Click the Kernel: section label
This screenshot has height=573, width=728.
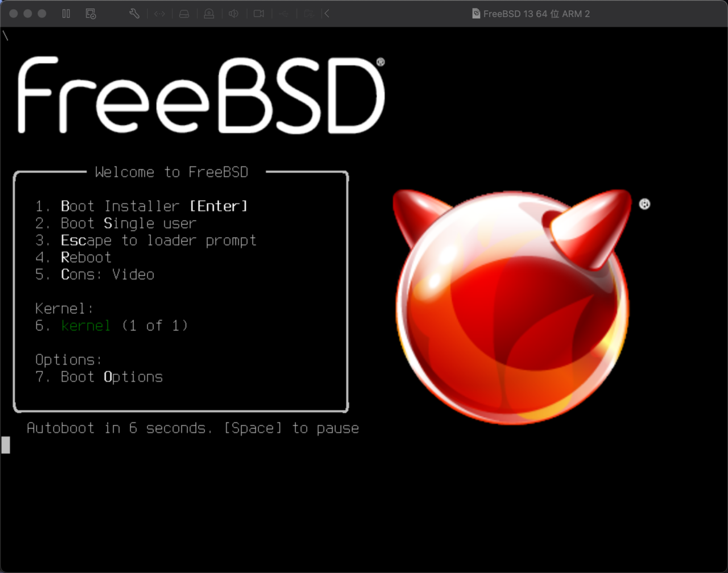[64, 308]
